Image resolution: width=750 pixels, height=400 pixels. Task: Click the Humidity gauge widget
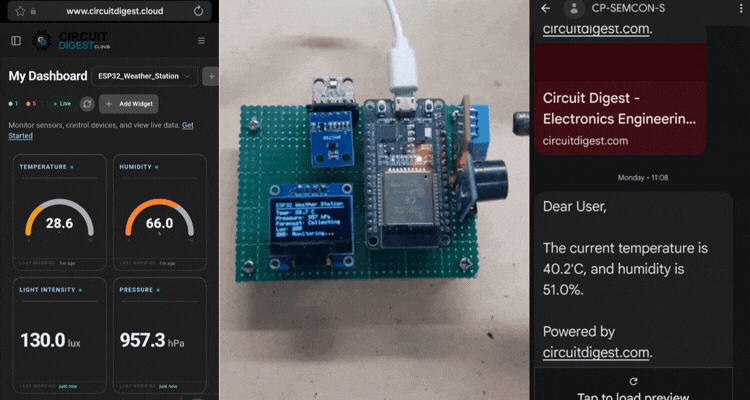click(x=160, y=212)
